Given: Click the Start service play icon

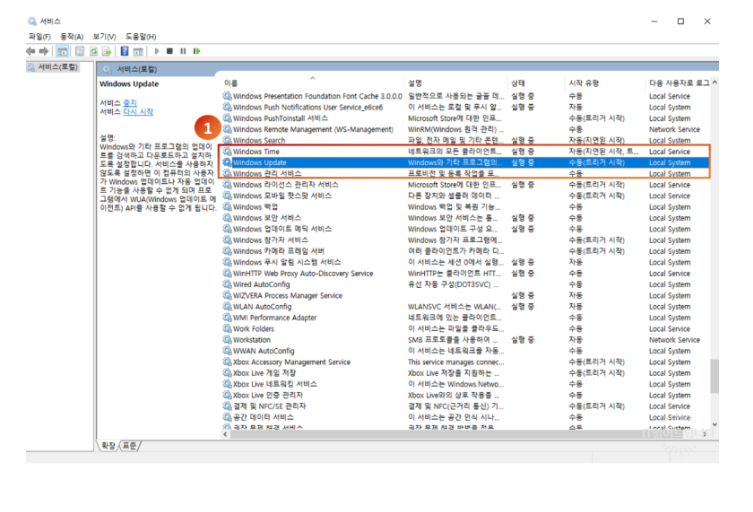Looking at the screenshot, I should click(157, 51).
